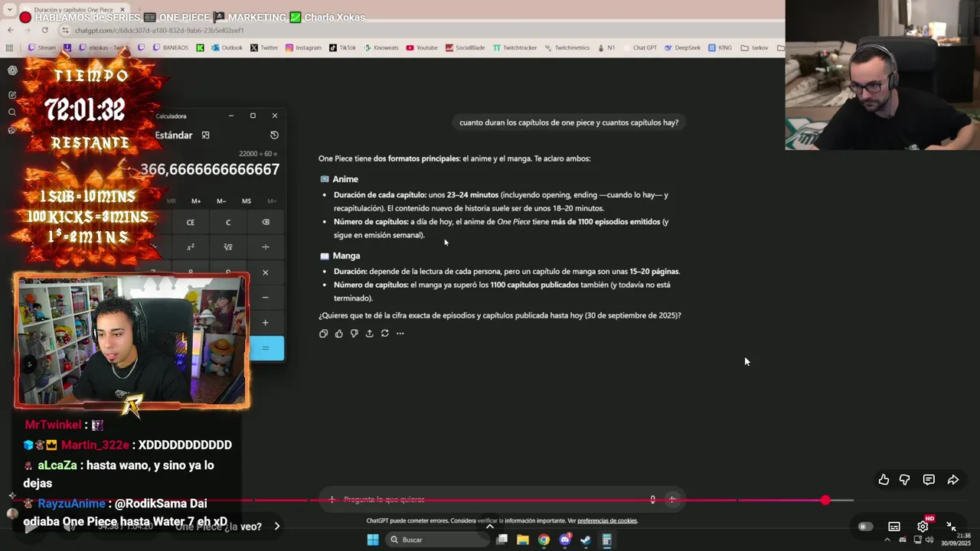Image resolution: width=980 pixels, height=551 pixels.
Task: Click the calculator plus key
Action: coord(266,323)
